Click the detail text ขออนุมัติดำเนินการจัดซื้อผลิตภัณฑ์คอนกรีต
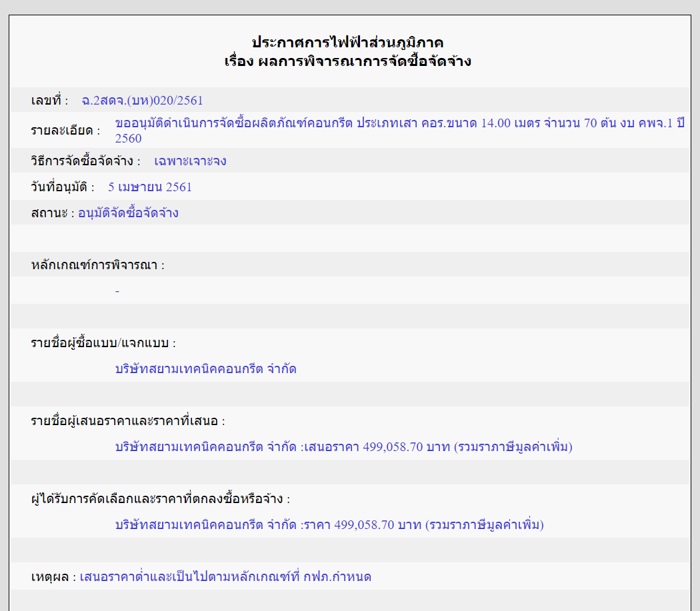 click(233, 123)
